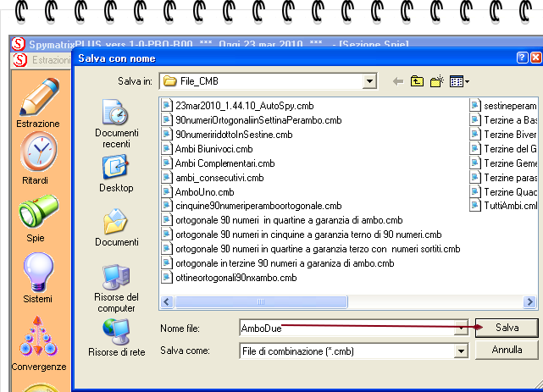Click the back navigation arrow
The height and width of the screenshot is (392, 543).
(397, 81)
